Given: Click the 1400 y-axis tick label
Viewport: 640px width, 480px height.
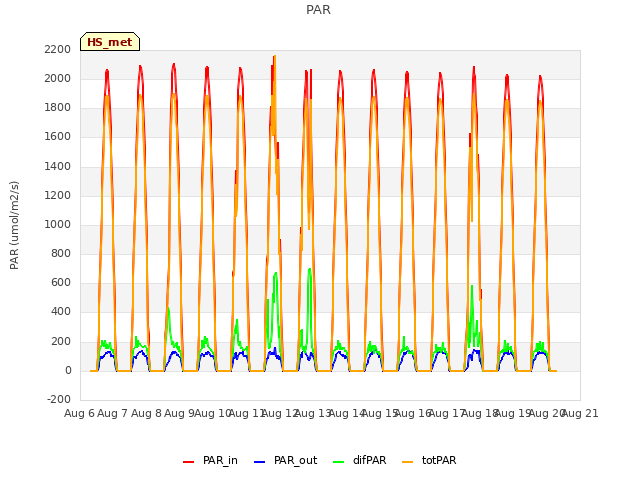Looking at the screenshot, I should point(58,166).
